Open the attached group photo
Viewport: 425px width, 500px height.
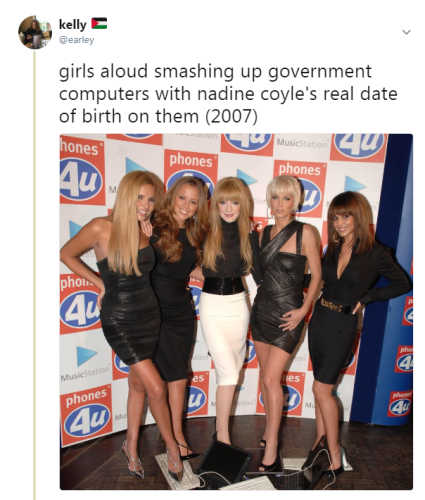coord(236,312)
